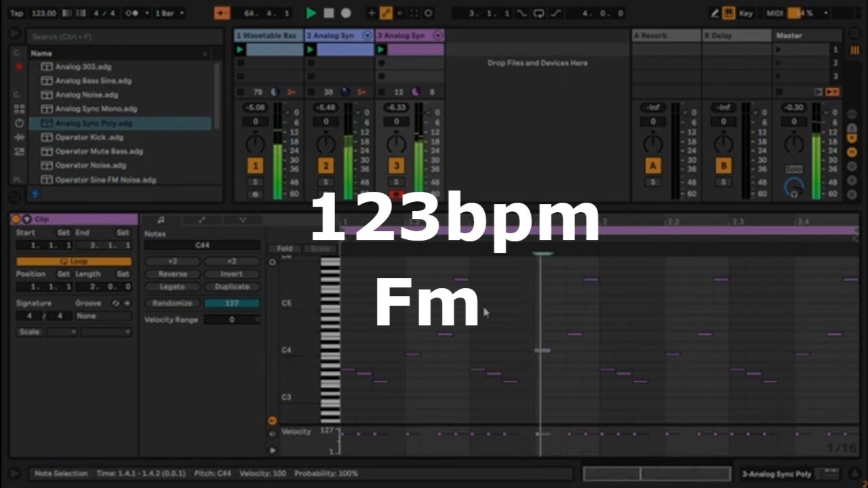Screen dimensions: 868x488
Task: Open the scale root note dropdown
Action: click(62, 332)
